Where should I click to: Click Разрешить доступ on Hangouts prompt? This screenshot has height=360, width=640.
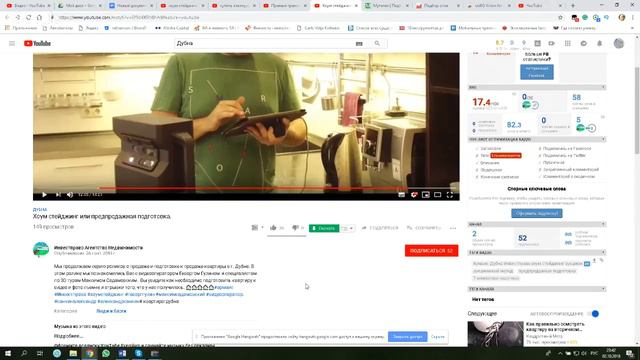(407, 337)
